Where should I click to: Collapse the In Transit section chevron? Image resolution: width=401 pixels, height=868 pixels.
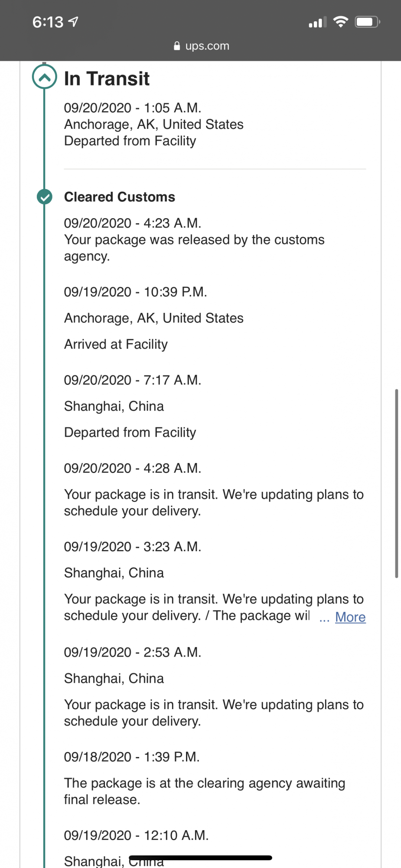(x=44, y=77)
